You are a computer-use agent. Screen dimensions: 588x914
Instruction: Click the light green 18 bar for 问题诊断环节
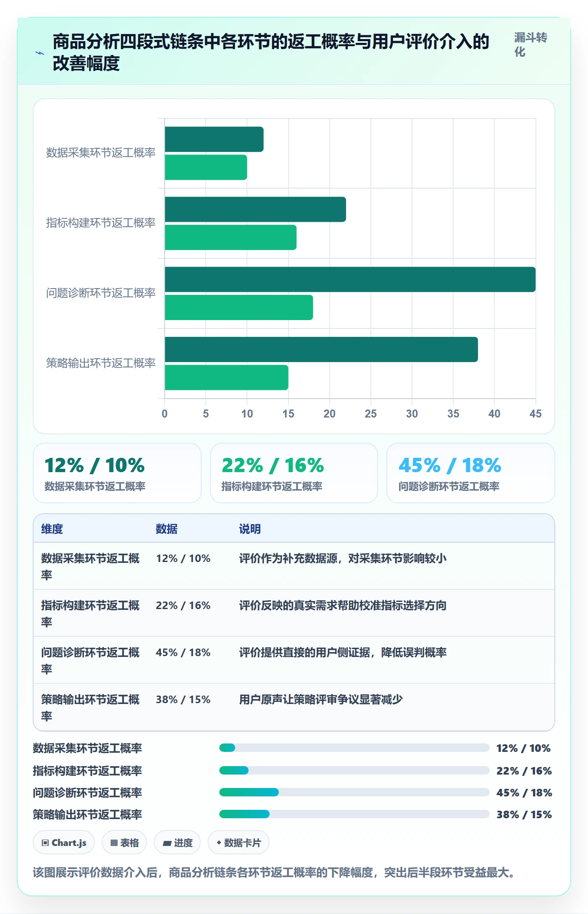click(x=239, y=307)
